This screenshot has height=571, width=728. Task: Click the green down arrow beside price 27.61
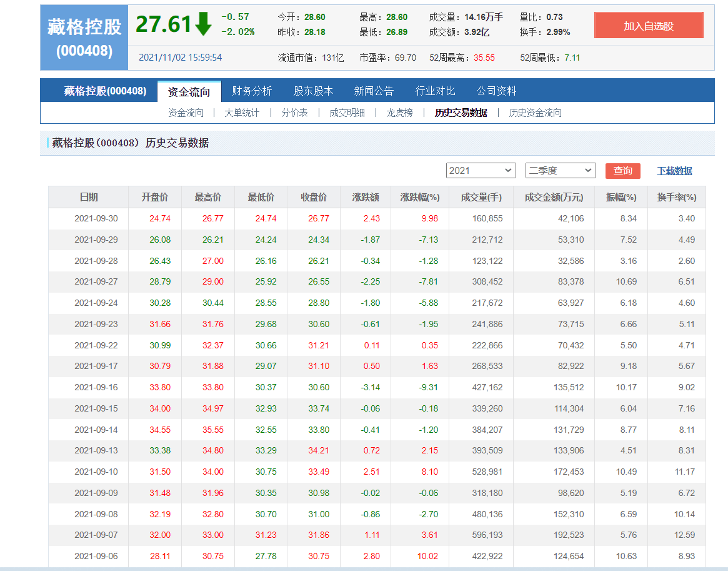[x=203, y=24]
